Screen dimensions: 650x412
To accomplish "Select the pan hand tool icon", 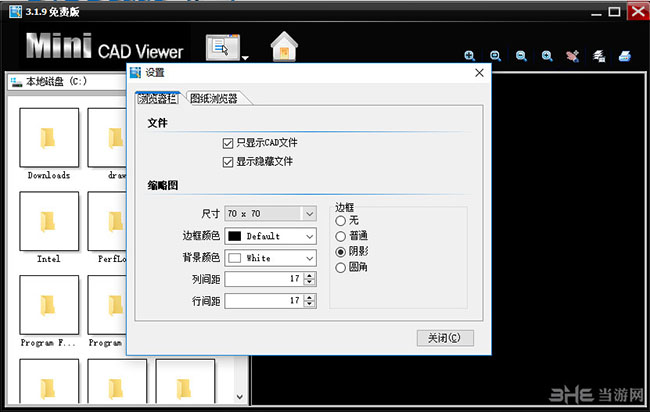I will 573,56.
